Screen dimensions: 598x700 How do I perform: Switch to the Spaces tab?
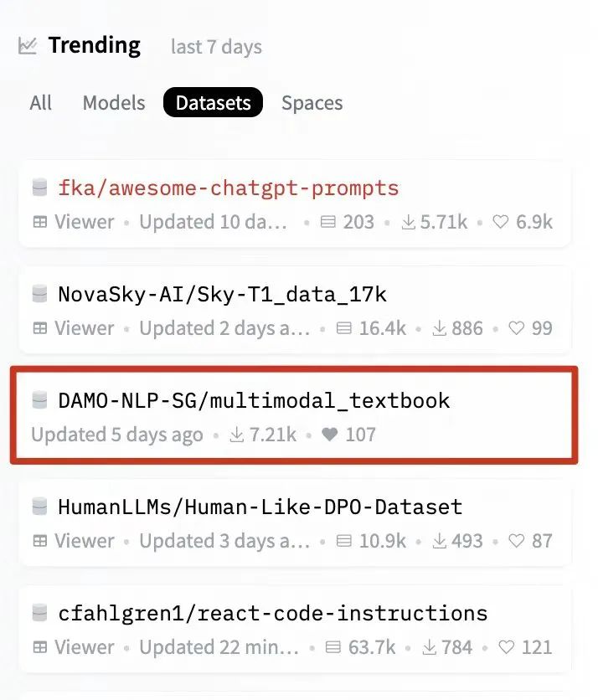tap(312, 104)
